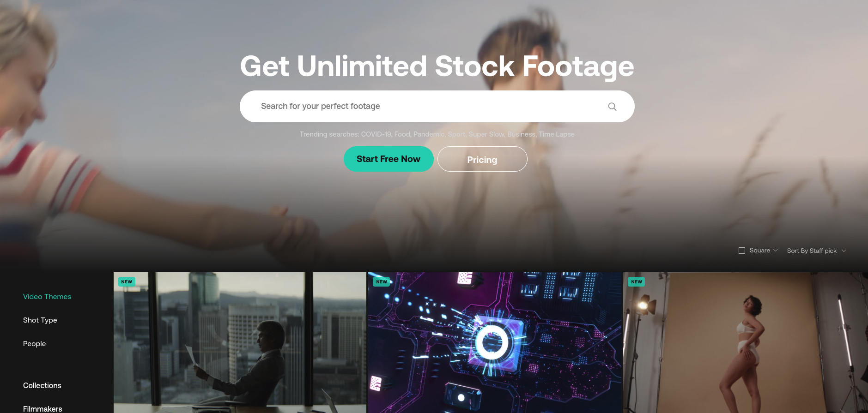Click the NEW badge on circuit thumbnail
868x413 pixels.
pyautogui.click(x=382, y=281)
